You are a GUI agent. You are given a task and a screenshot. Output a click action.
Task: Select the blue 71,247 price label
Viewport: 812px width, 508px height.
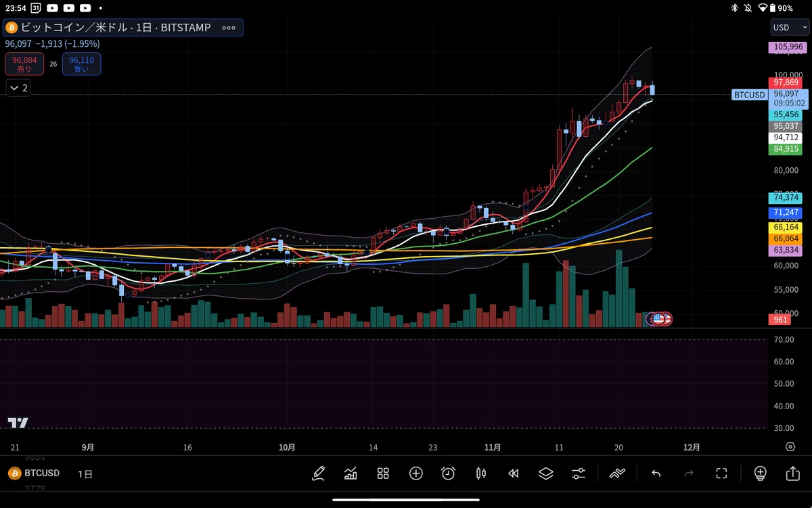coord(786,213)
